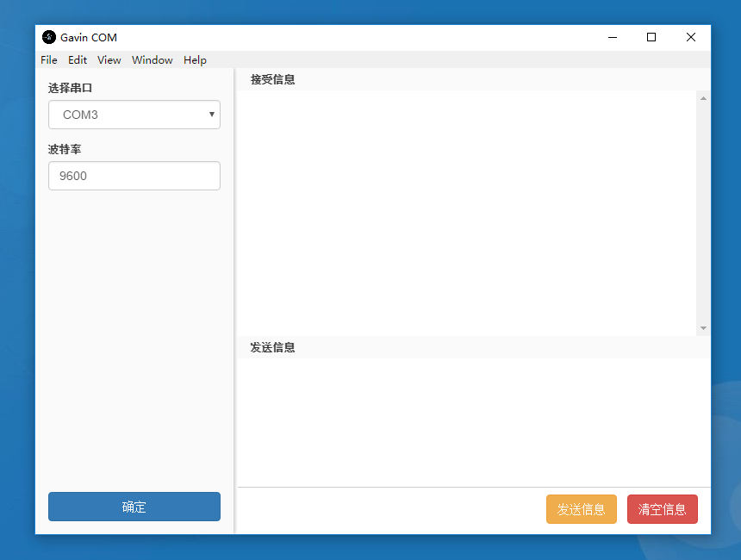The image size is (741, 560).
Task: Click the receive area scrollbar up arrow
Action: 703,98
